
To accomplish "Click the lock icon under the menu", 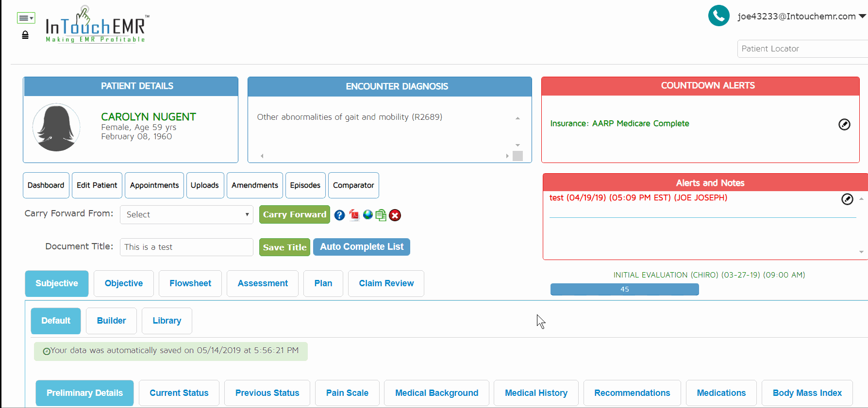I will (x=25, y=35).
